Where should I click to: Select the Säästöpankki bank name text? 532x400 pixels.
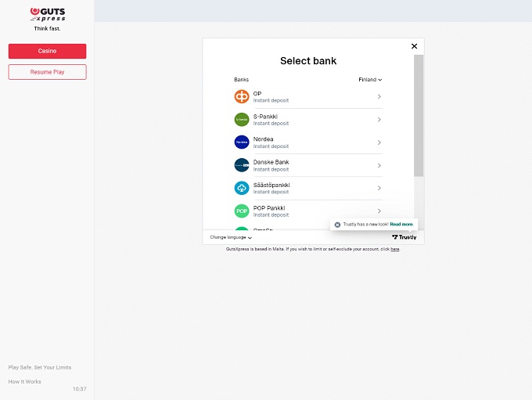[271, 185]
